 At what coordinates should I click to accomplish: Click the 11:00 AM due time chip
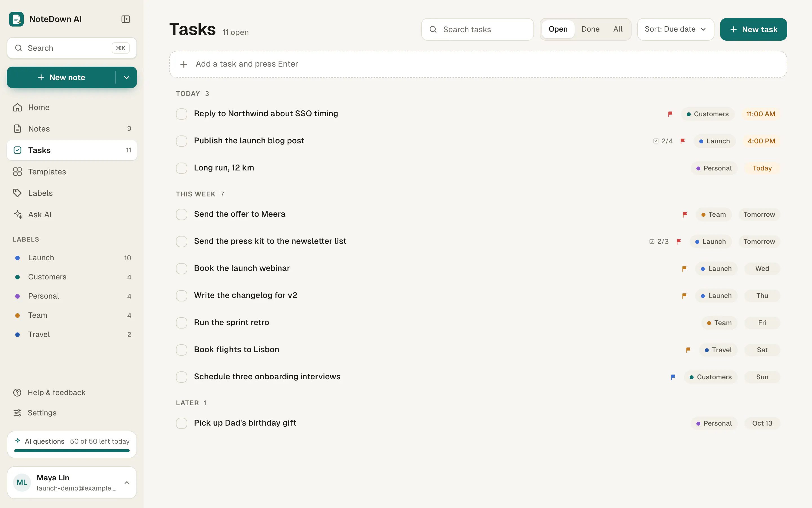point(760,114)
